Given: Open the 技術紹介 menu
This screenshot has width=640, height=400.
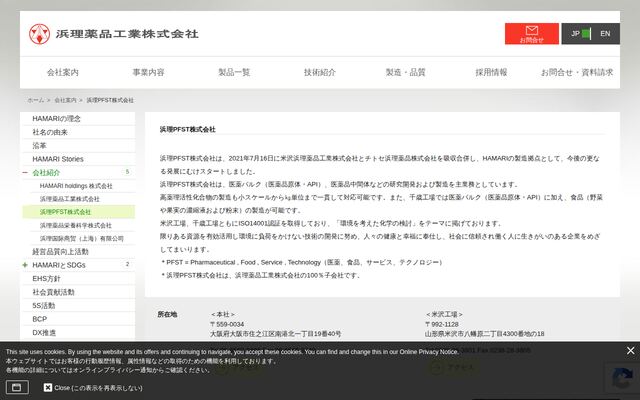Looking at the screenshot, I should [x=320, y=72].
